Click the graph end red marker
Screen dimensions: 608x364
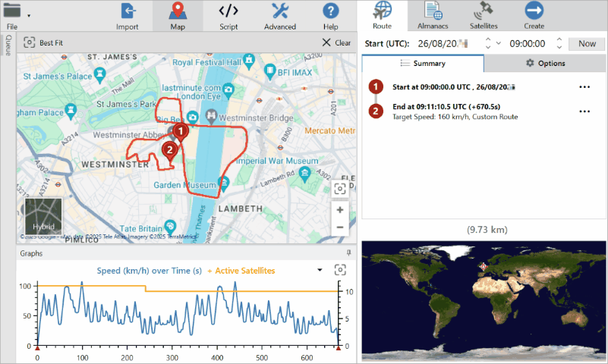pos(338,348)
